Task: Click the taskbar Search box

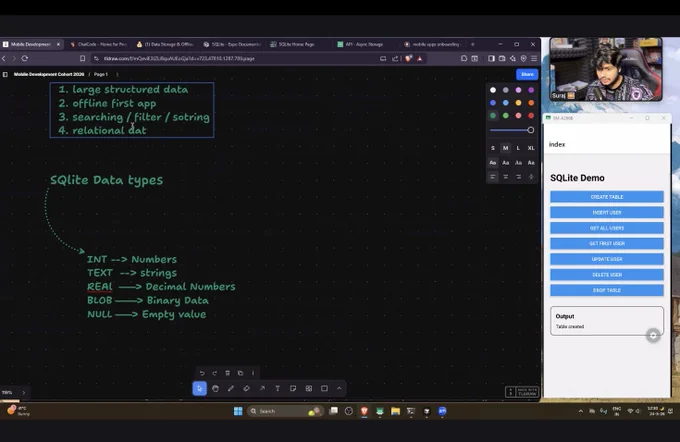Action: [285, 411]
